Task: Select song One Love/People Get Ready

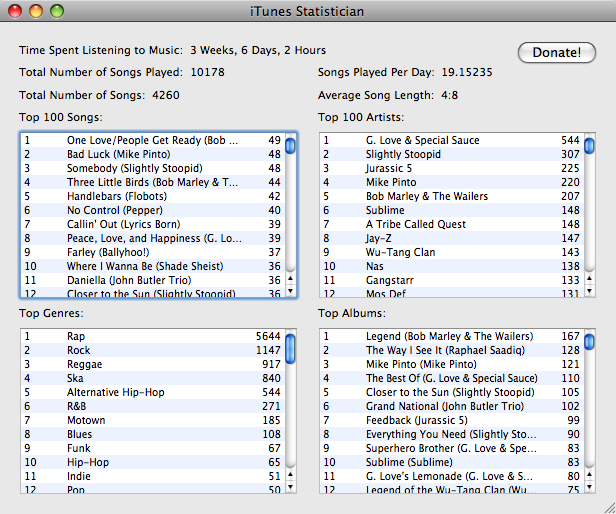Action: click(x=153, y=140)
